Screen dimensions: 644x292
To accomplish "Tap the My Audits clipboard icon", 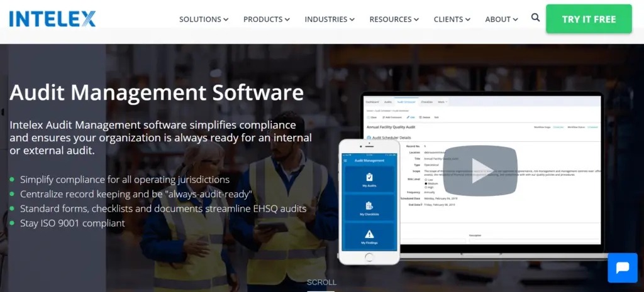I will tap(369, 177).
